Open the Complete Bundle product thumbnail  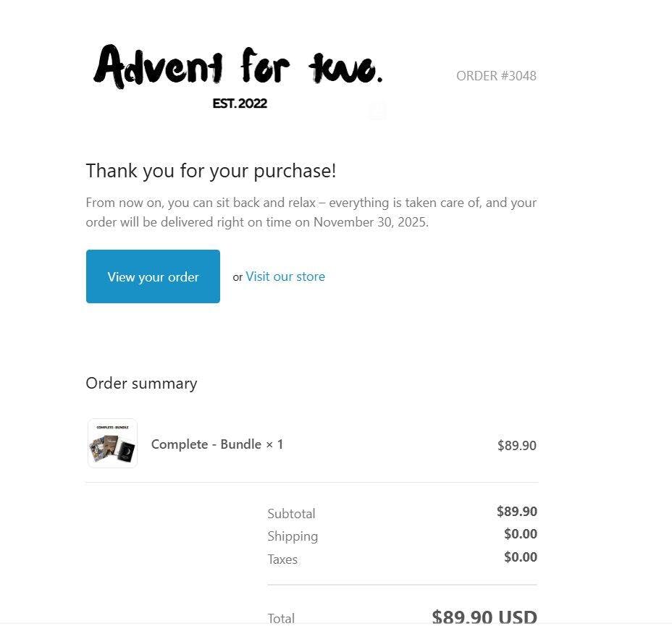[x=112, y=444]
